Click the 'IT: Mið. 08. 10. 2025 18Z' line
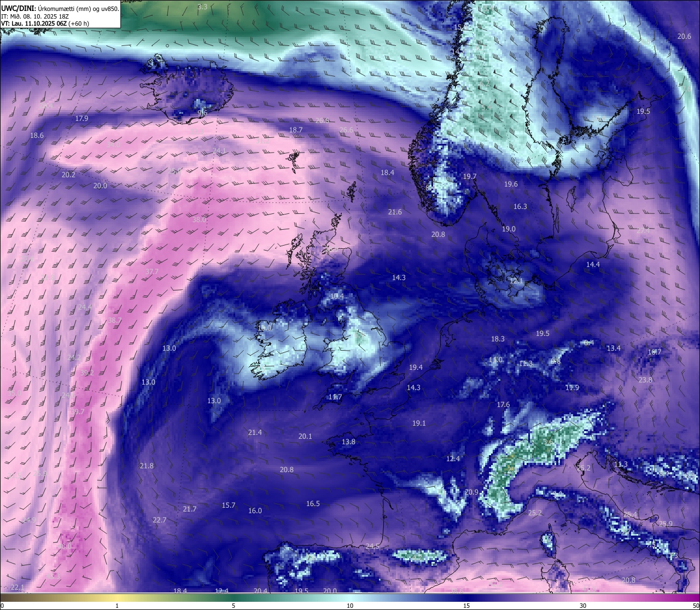 [x=36, y=16]
